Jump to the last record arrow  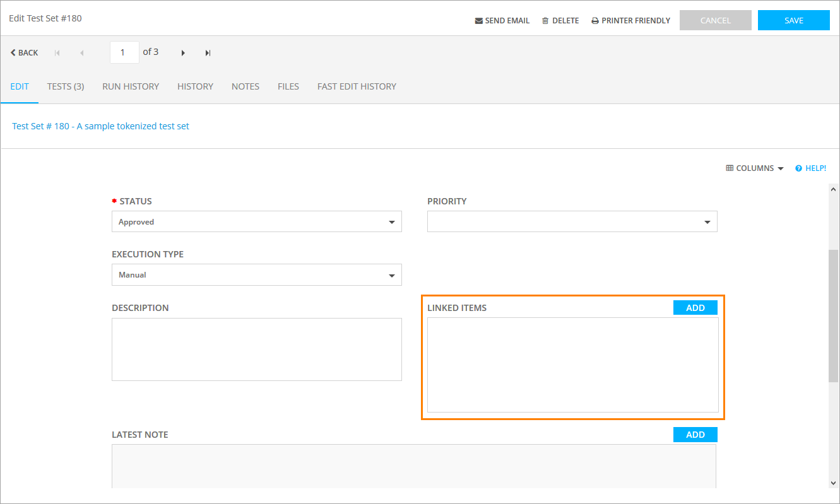tap(208, 53)
